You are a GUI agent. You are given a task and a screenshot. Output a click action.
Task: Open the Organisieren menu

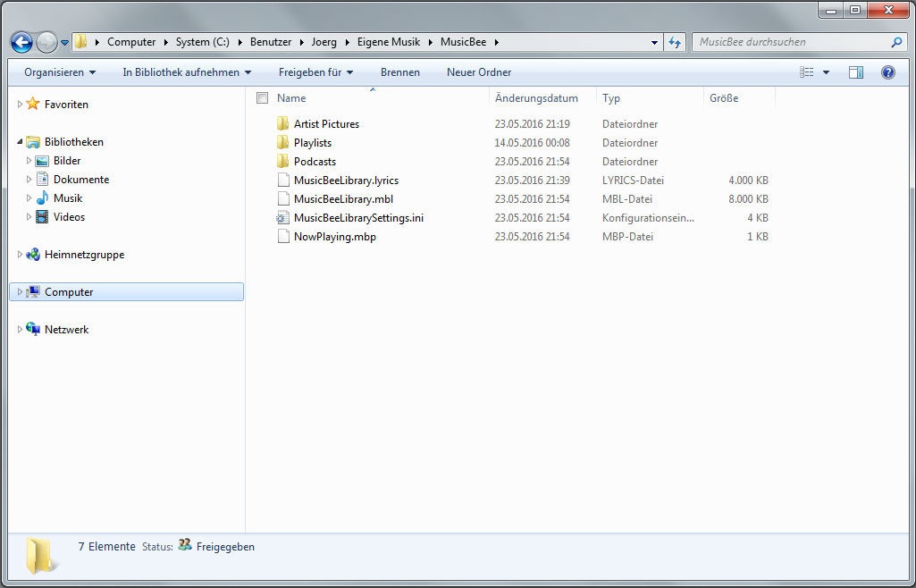pyautogui.click(x=60, y=72)
